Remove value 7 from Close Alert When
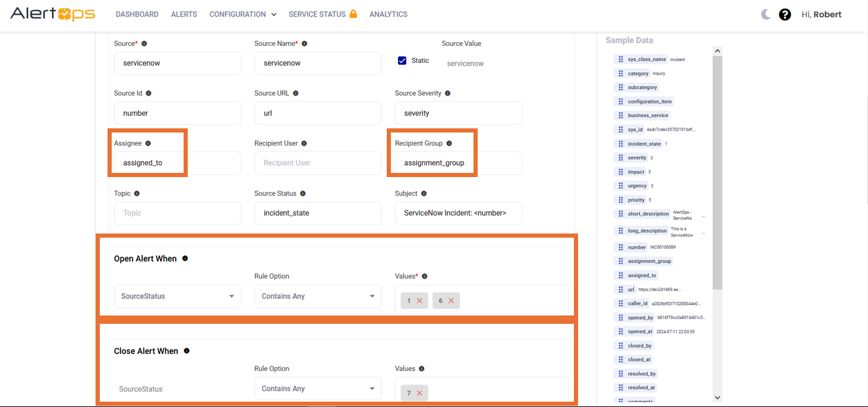This screenshot has height=407, width=868. click(x=421, y=393)
